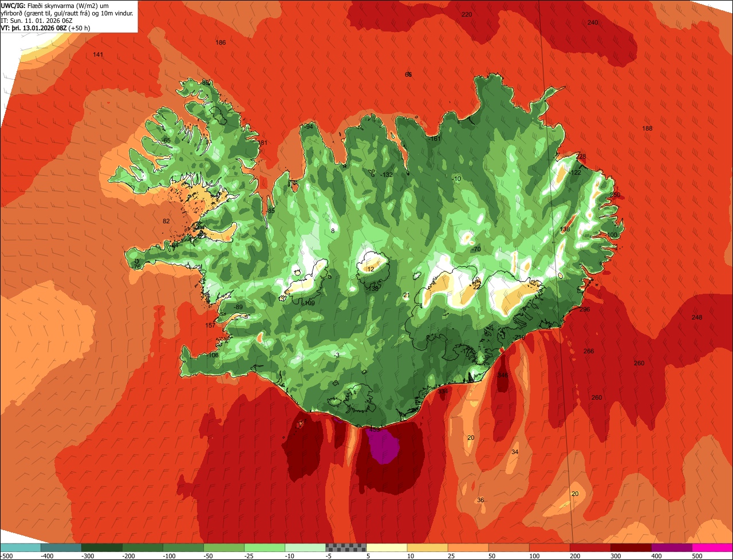Click the map value '216'

520,337
